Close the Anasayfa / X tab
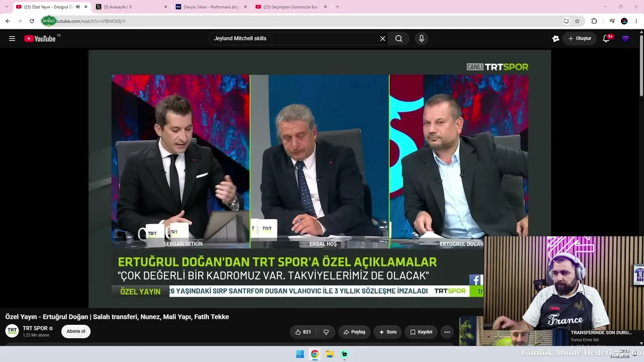Viewport: 644px width, 362px height. click(166, 7)
